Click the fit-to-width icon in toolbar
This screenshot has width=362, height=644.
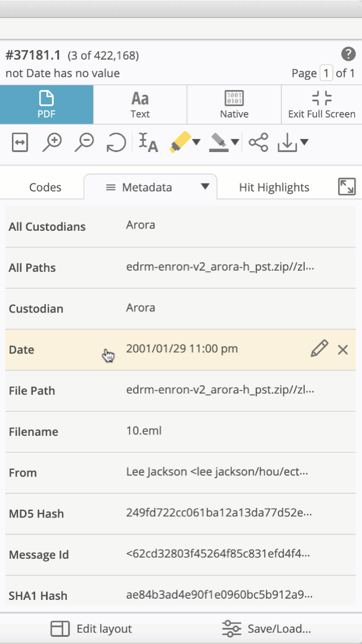coord(20,143)
